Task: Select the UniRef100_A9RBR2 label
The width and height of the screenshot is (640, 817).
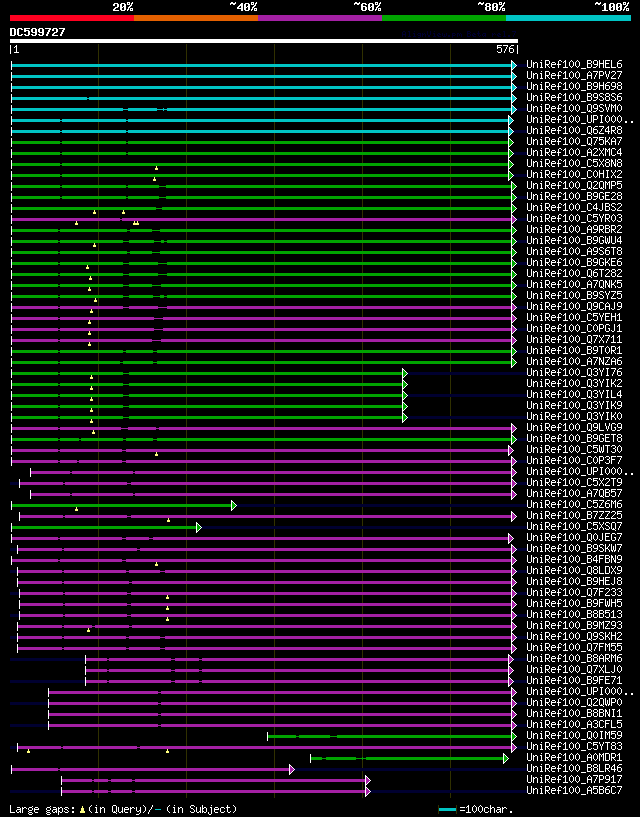Action: coord(574,230)
